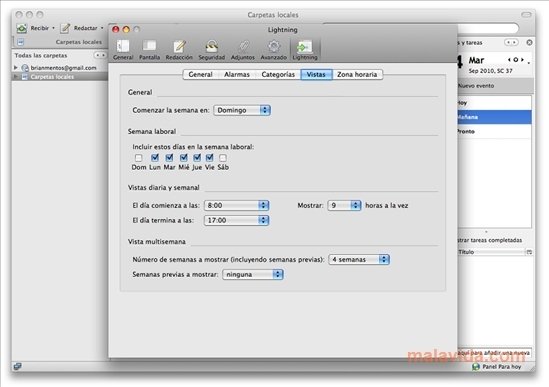The width and height of the screenshot is (549, 387).
Task: Click the column picker icon beside Título
Action: point(529,252)
